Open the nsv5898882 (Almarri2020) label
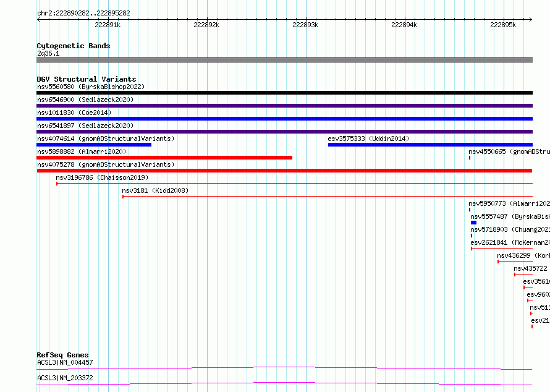Viewport: 550px width, 392px height. (82, 151)
